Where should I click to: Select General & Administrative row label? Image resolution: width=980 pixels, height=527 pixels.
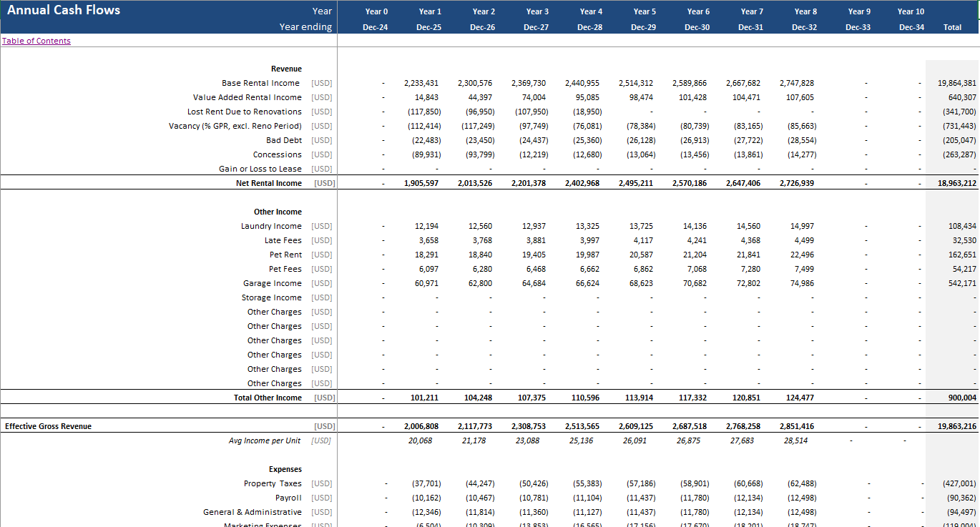click(253, 512)
